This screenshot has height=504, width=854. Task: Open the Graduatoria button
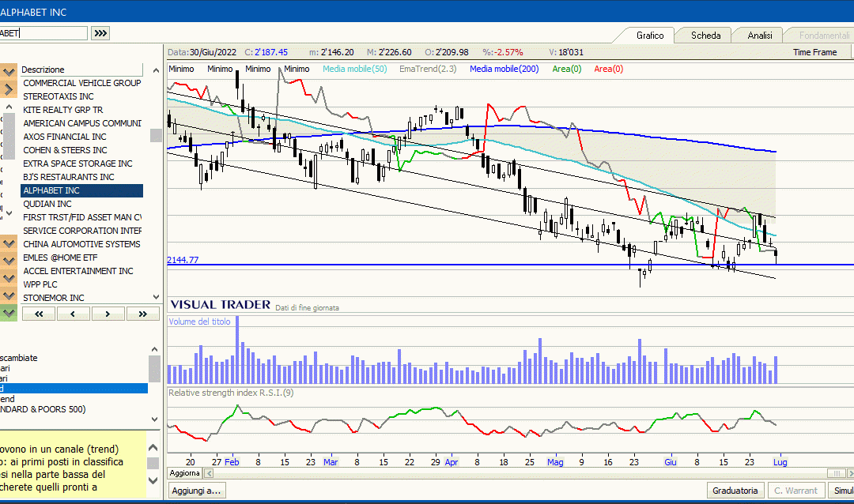(x=735, y=491)
